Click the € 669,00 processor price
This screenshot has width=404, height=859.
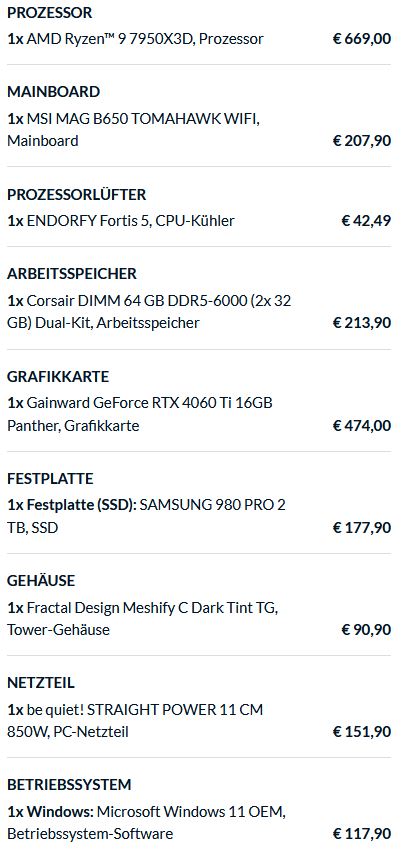362,39
